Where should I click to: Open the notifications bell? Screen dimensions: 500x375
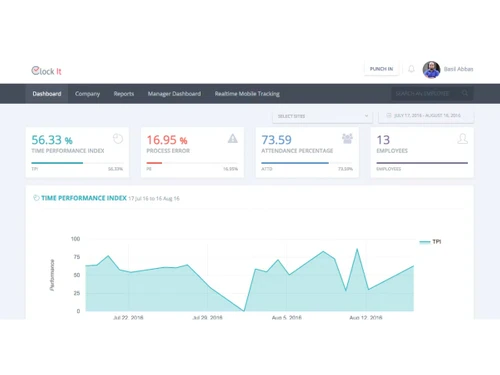pos(411,69)
